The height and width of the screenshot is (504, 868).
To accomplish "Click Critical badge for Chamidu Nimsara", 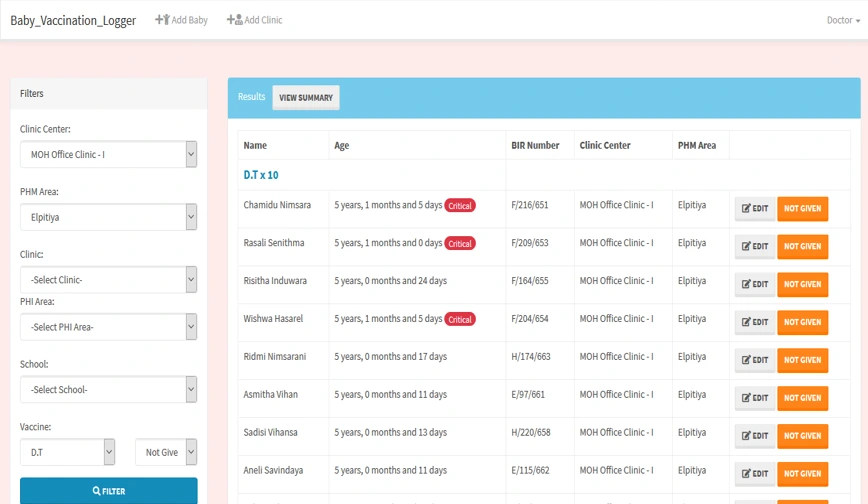I will pos(460,206).
